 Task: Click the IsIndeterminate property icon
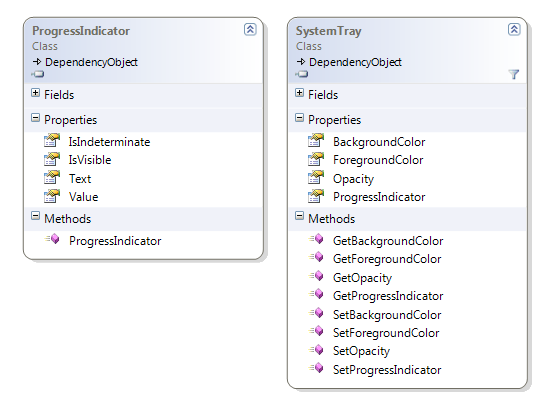point(52,140)
